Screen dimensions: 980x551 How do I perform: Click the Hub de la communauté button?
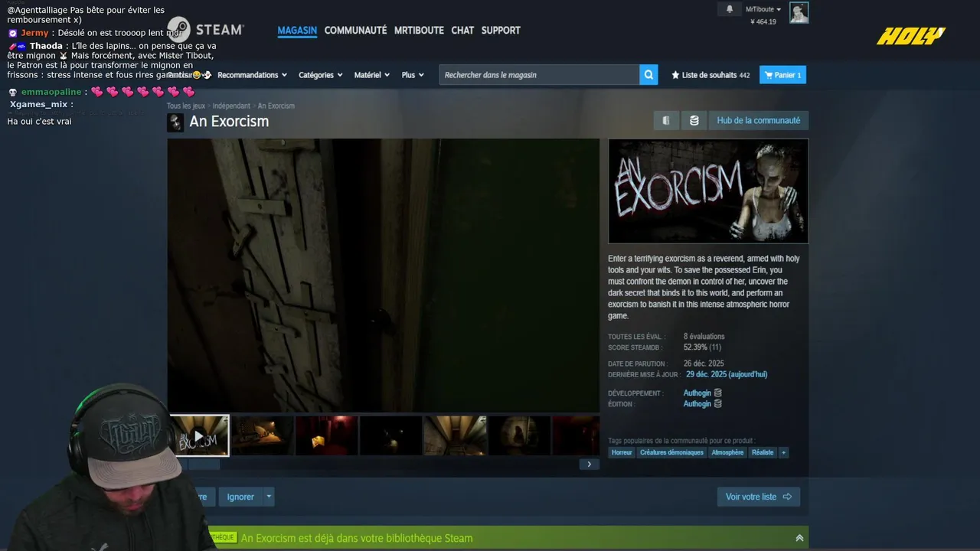coord(758,120)
